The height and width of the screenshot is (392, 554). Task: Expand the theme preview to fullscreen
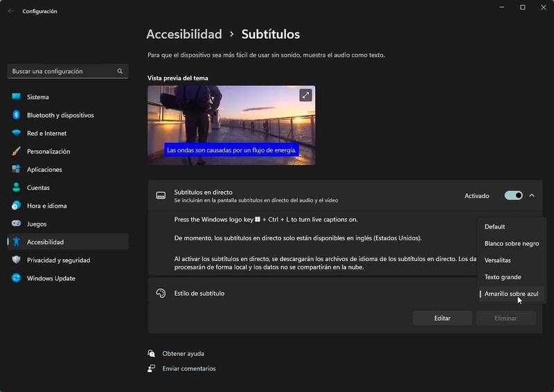point(305,95)
